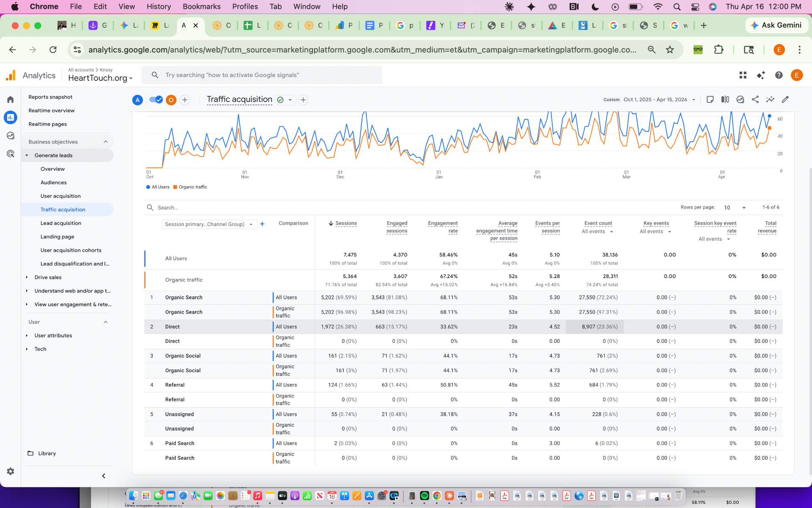Sort by Engaged sessions column header
Screen dimensions: 812x508
click(x=397, y=227)
